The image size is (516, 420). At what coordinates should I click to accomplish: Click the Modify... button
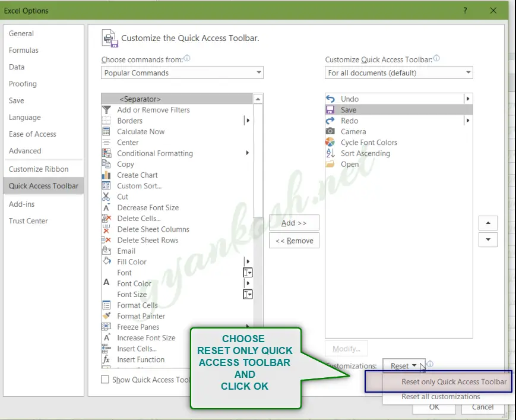[x=346, y=349]
